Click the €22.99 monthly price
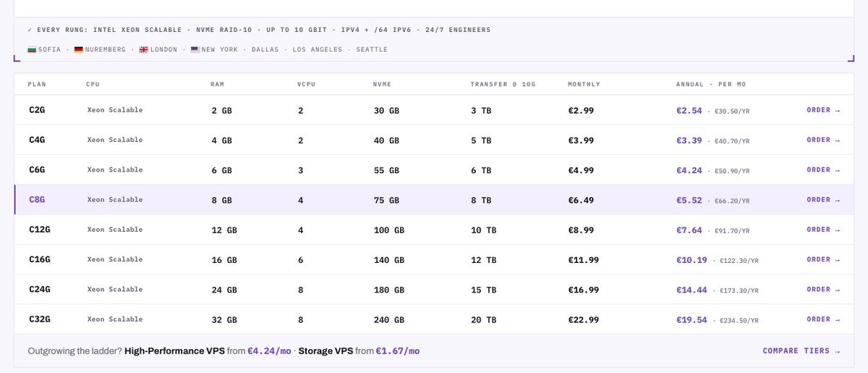The image size is (868, 373). tap(584, 319)
